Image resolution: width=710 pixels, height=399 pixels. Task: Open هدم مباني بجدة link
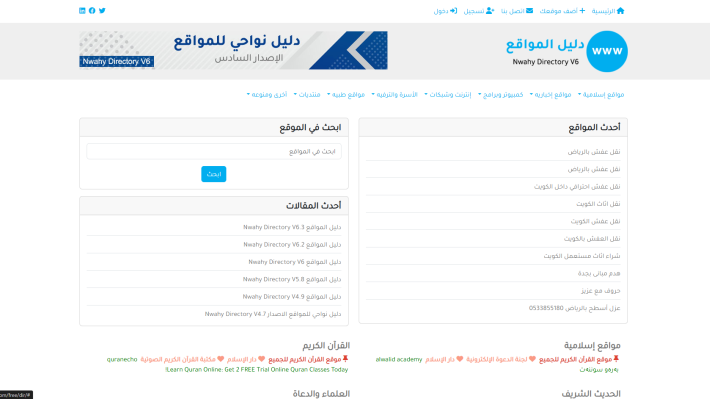[599, 273]
